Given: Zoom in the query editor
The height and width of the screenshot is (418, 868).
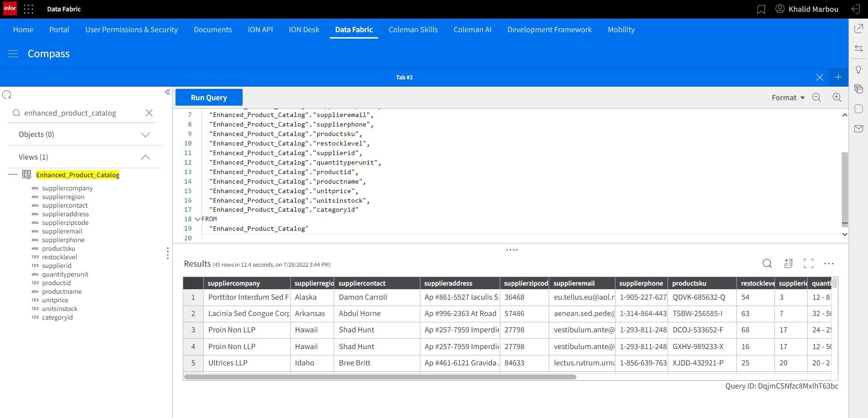Looking at the screenshot, I should (x=837, y=97).
